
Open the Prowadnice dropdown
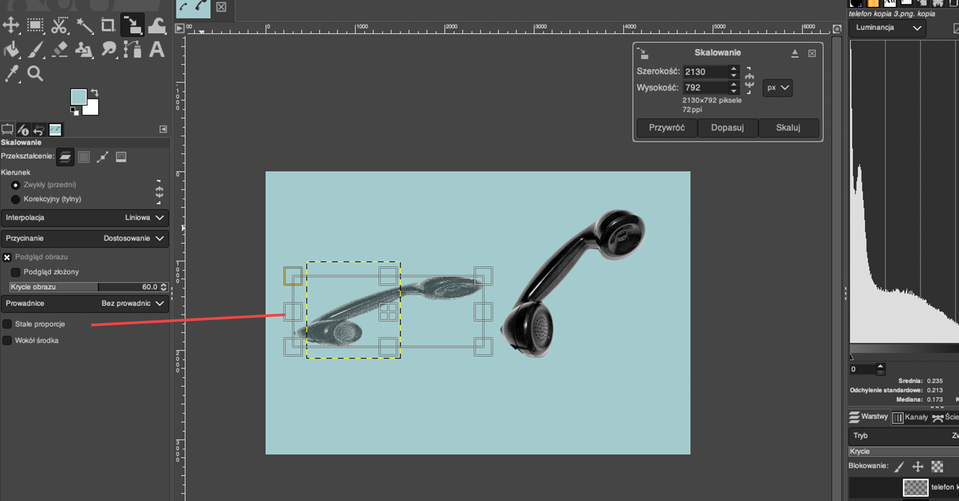(x=84, y=303)
